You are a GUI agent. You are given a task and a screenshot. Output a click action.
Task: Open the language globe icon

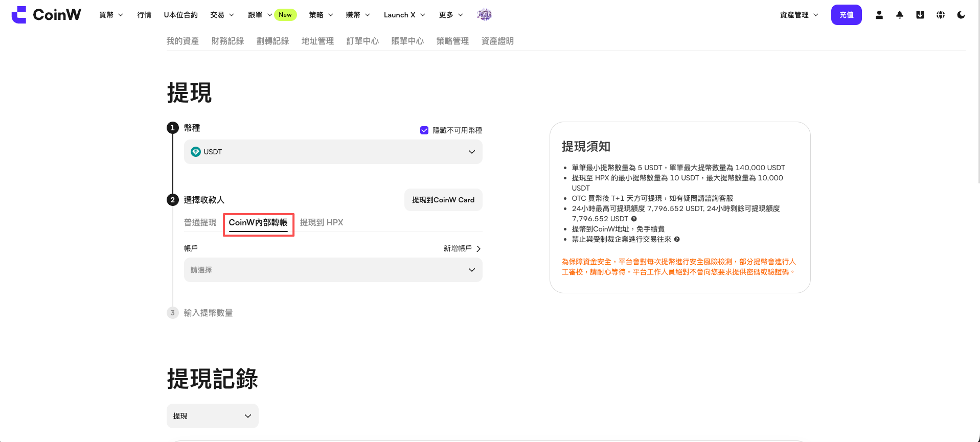point(941,15)
